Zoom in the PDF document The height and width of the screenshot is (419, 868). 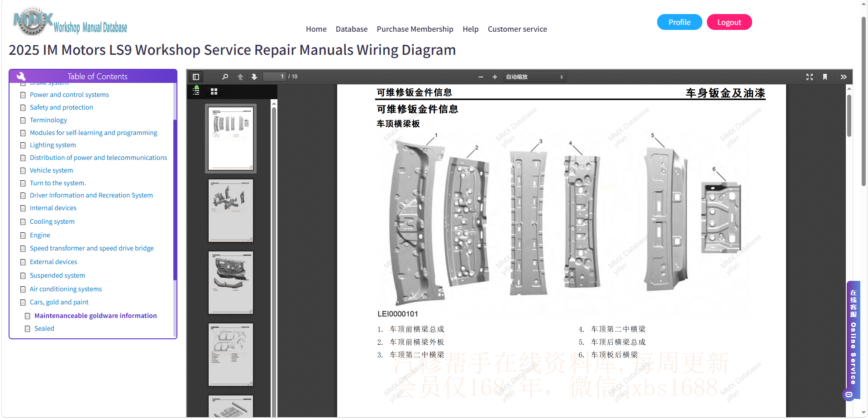point(495,77)
